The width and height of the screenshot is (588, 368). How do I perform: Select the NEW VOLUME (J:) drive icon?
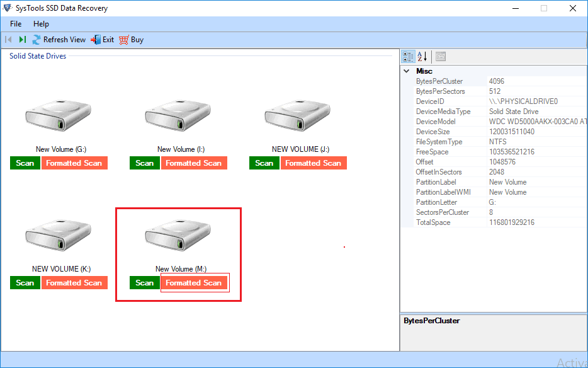click(297, 115)
